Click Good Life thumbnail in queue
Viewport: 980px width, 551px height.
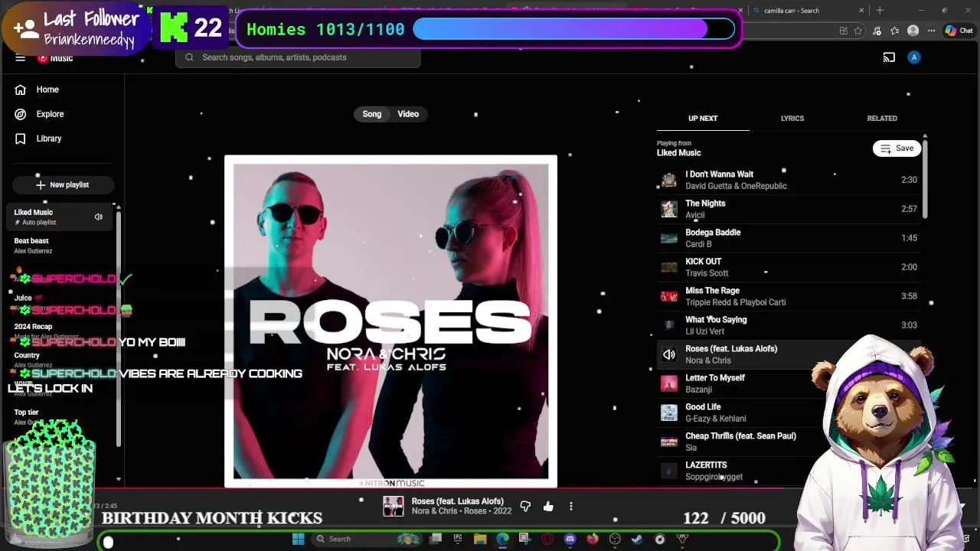click(x=669, y=412)
